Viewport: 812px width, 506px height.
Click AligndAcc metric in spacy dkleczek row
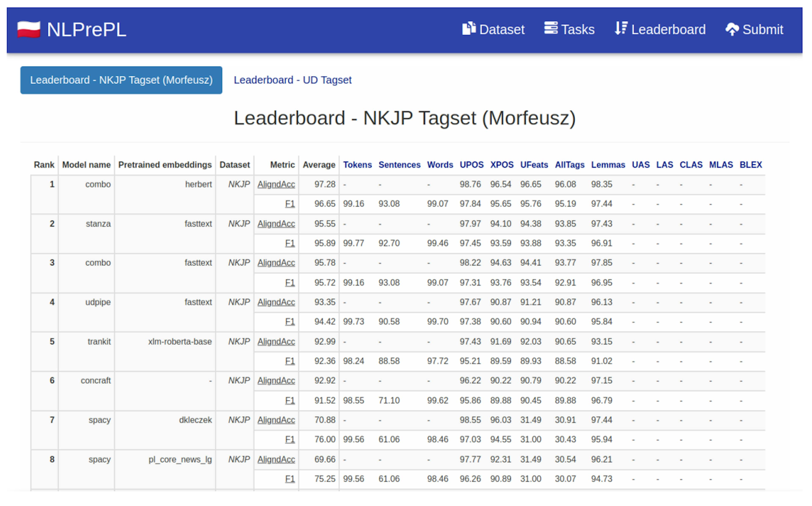click(276, 420)
